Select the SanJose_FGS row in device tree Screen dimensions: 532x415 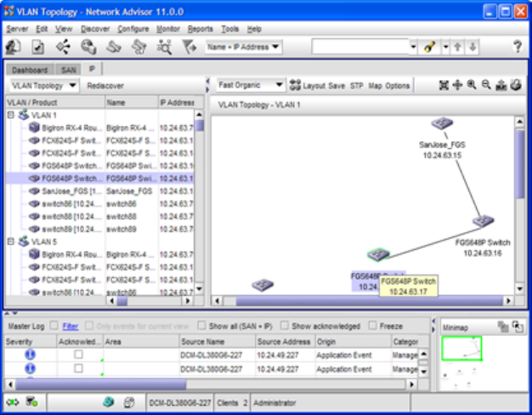(x=99, y=191)
